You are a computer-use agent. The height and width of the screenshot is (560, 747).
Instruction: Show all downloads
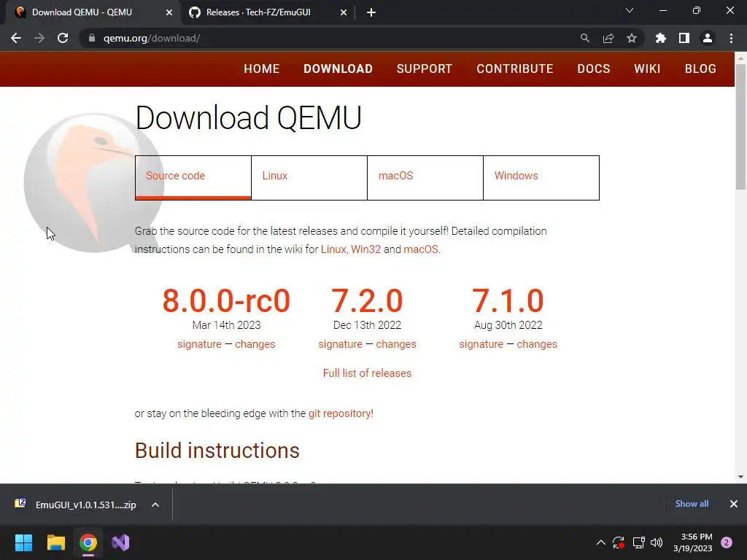coord(692,504)
